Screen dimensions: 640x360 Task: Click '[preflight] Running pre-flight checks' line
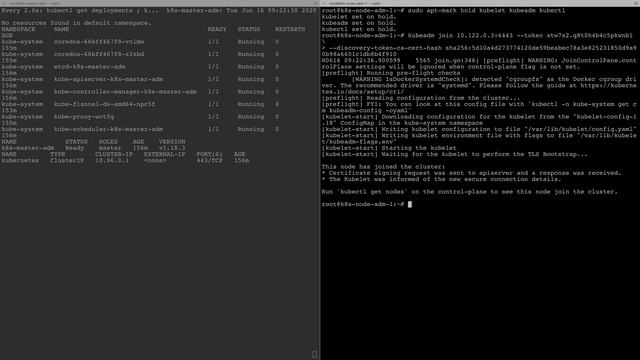391,73
